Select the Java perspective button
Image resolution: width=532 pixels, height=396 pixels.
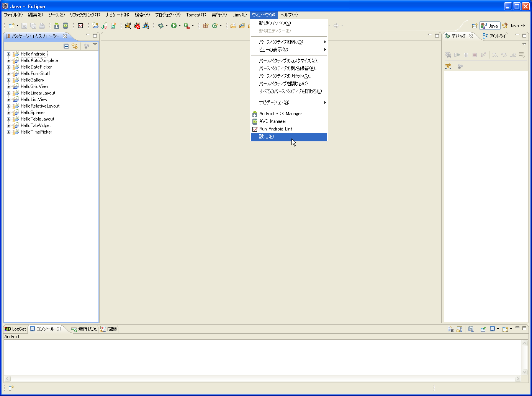click(x=489, y=26)
